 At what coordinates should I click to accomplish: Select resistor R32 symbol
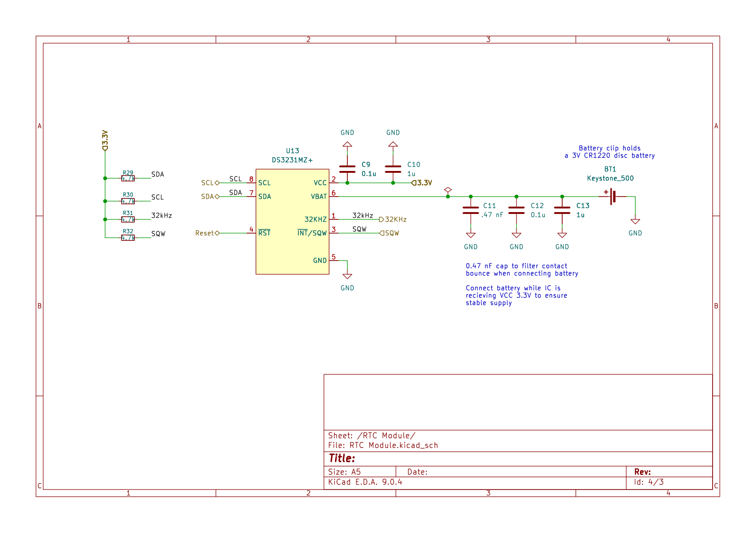coord(128,238)
